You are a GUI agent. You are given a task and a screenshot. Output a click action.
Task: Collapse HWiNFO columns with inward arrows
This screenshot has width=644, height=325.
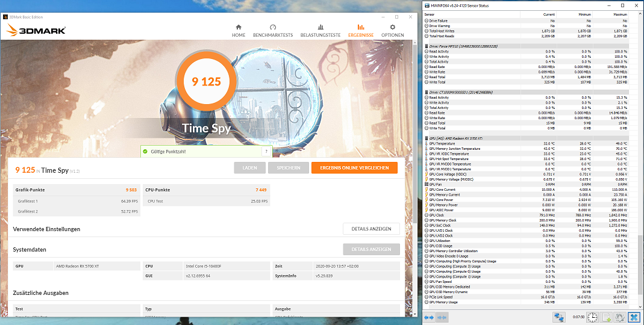coord(442,318)
